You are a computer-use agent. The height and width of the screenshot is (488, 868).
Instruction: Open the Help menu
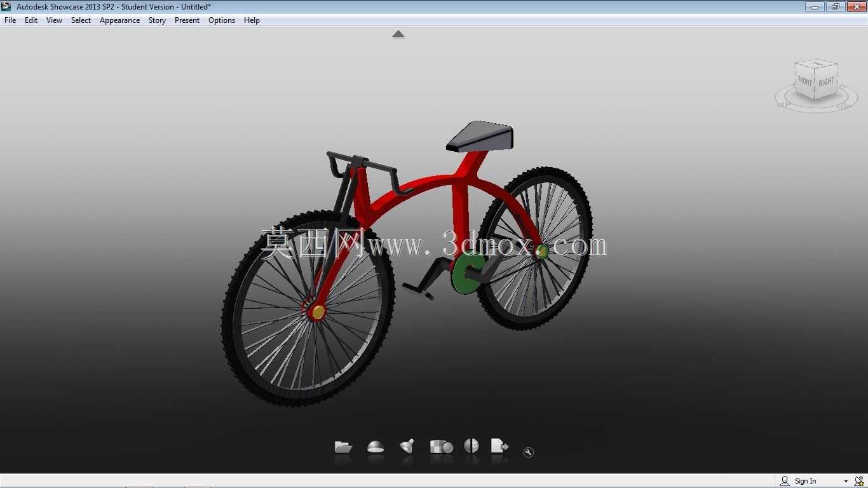tap(252, 20)
